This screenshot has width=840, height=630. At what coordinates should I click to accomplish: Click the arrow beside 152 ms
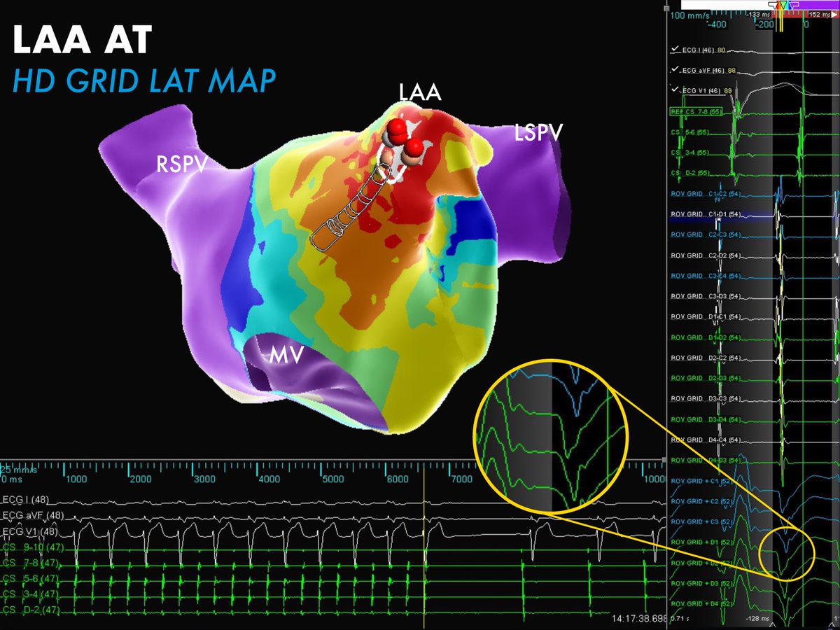(833, 14)
